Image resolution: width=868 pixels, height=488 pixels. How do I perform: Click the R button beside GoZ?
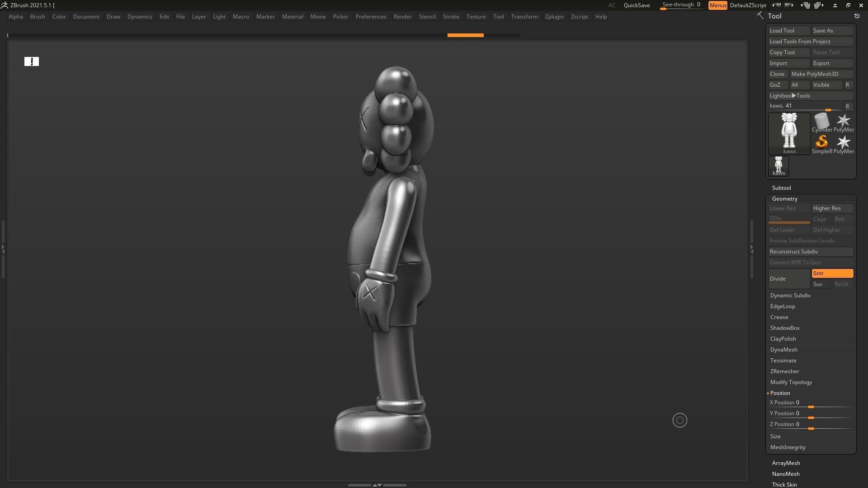click(x=848, y=85)
